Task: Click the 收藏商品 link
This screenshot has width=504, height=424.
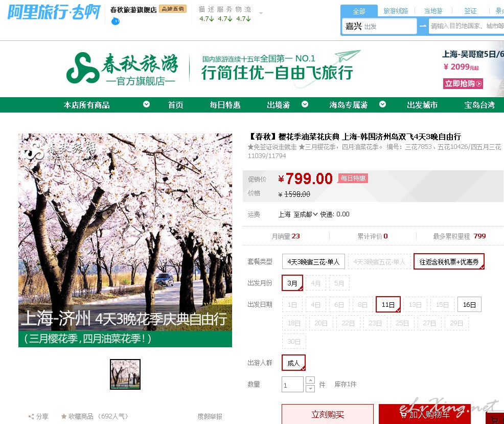Action: pos(81,417)
